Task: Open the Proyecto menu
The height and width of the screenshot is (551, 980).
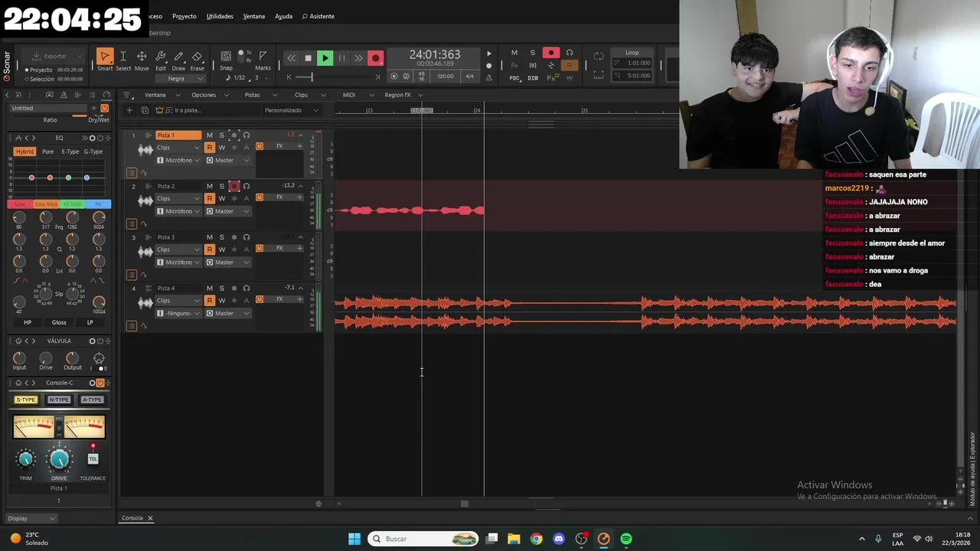Action: point(184,16)
